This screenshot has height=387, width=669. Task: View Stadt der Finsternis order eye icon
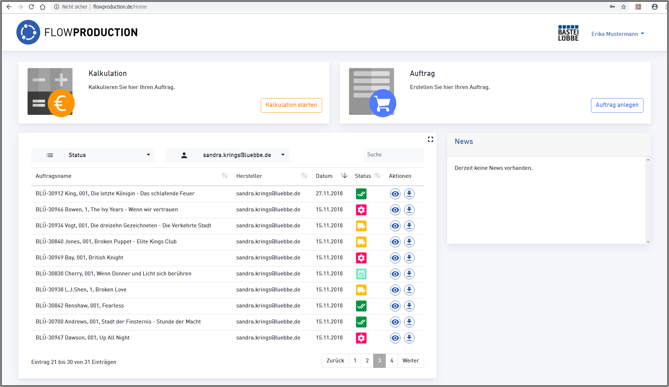pyautogui.click(x=395, y=322)
